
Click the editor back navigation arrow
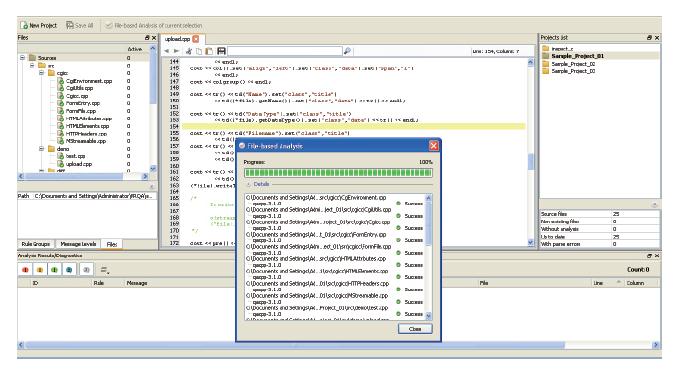tap(166, 51)
